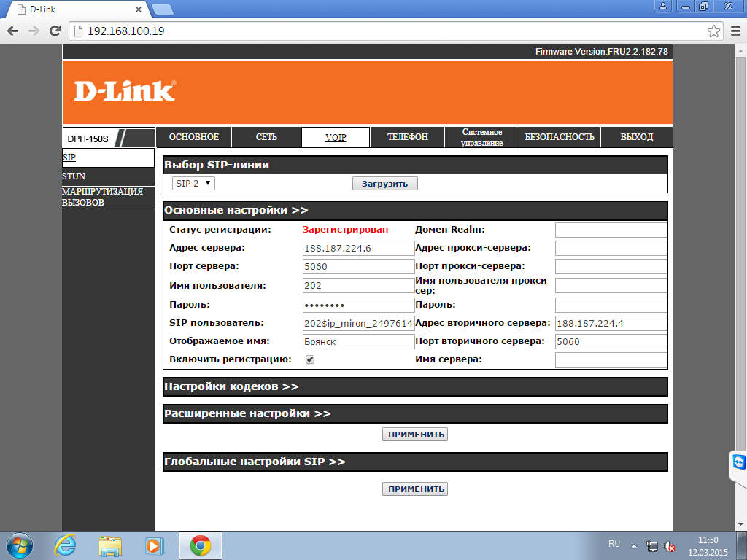The height and width of the screenshot is (560, 747).
Task: Click the Порт прокси-сервера field
Action: 611,266
